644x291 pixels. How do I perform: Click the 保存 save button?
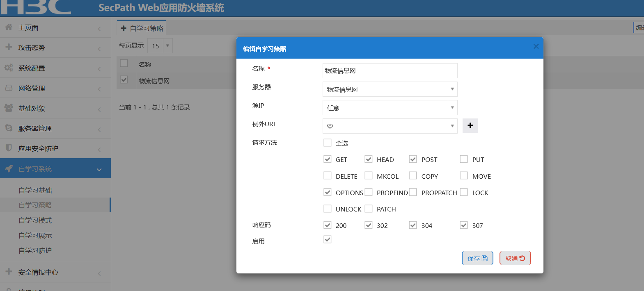[x=477, y=258]
